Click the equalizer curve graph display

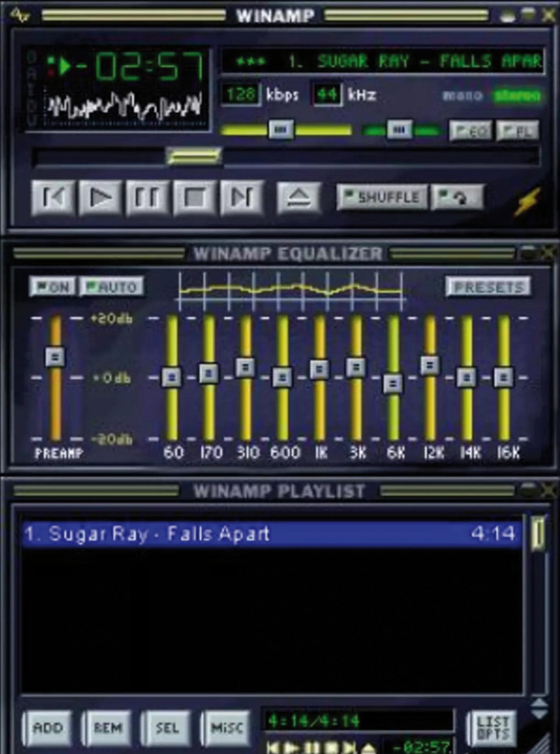point(292,292)
